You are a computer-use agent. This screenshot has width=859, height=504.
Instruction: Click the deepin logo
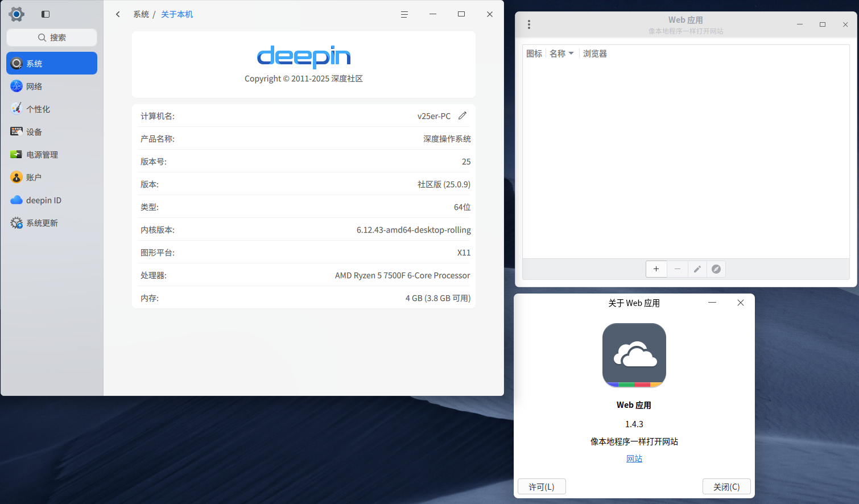click(304, 56)
